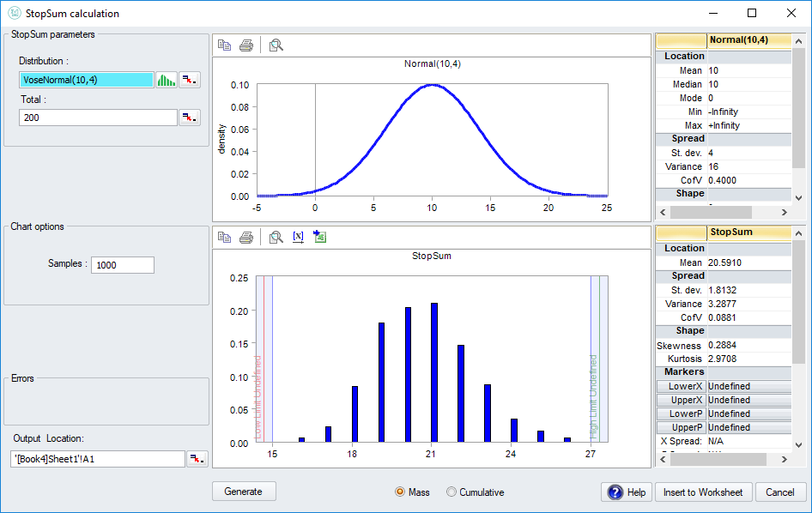Switch to Cumulative display mode
812x513 pixels.
pos(452,492)
